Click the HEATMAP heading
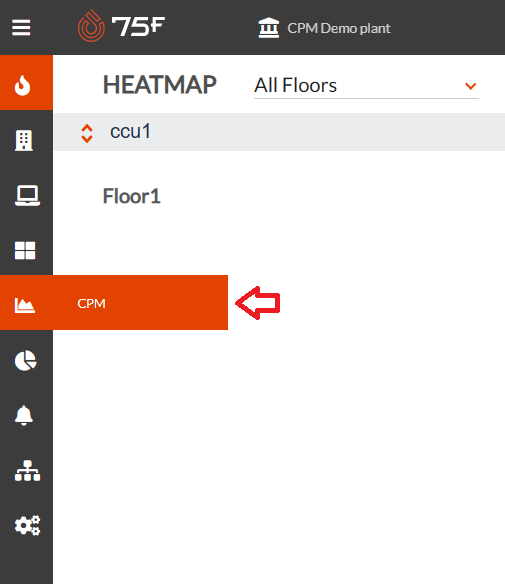The height and width of the screenshot is (585, 505). point(160,85)
